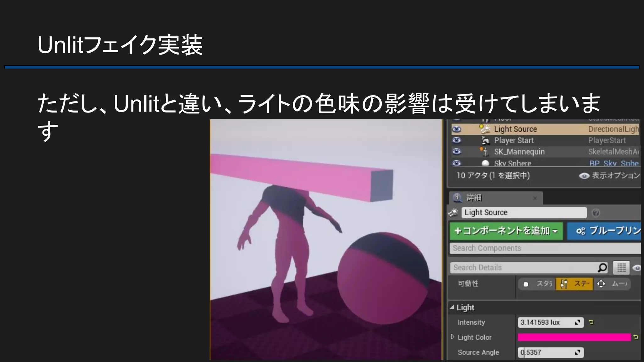Click the info icon on 詳細 tab
Viewport: 644px width, 362px height.
coord(457,198)
